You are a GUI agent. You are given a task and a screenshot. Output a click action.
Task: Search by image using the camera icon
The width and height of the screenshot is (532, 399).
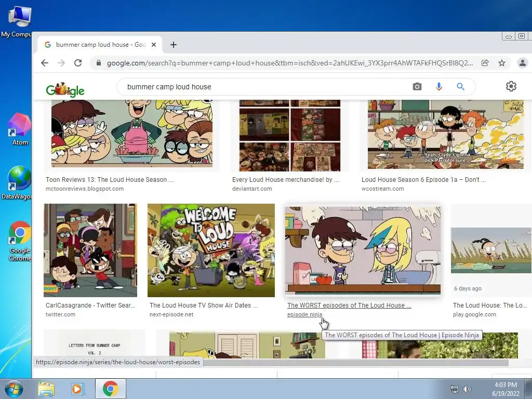pyautogui.click(x=417, y=87)
